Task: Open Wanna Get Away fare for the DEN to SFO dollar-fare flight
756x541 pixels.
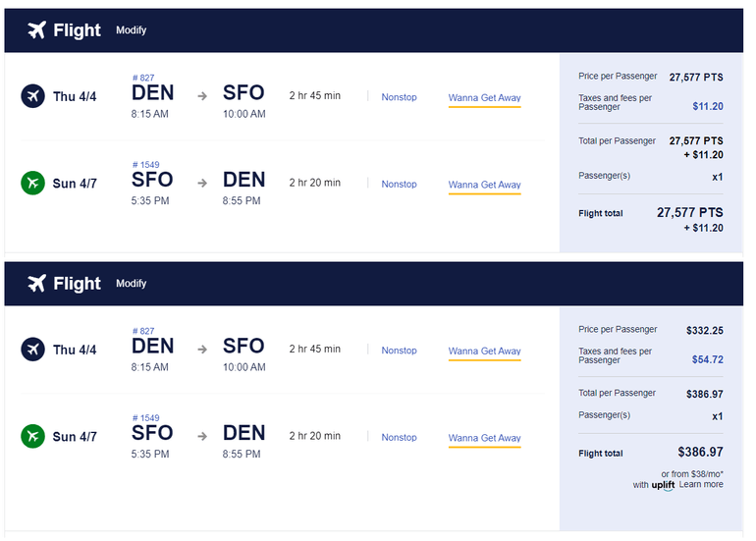Action: pyautogui.click(x=484, y=352)
